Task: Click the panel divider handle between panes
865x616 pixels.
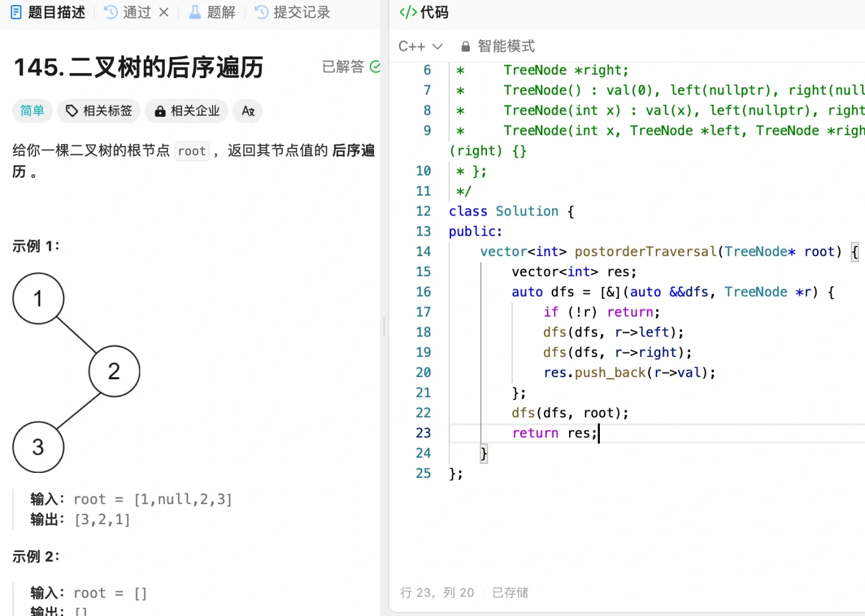Action: (384, 325)
